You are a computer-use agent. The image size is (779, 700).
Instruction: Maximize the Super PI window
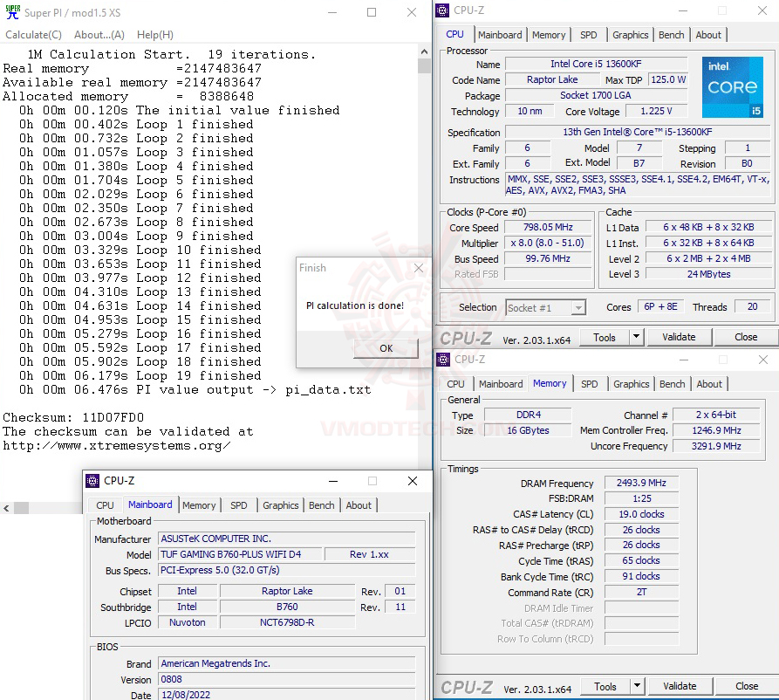372,12
